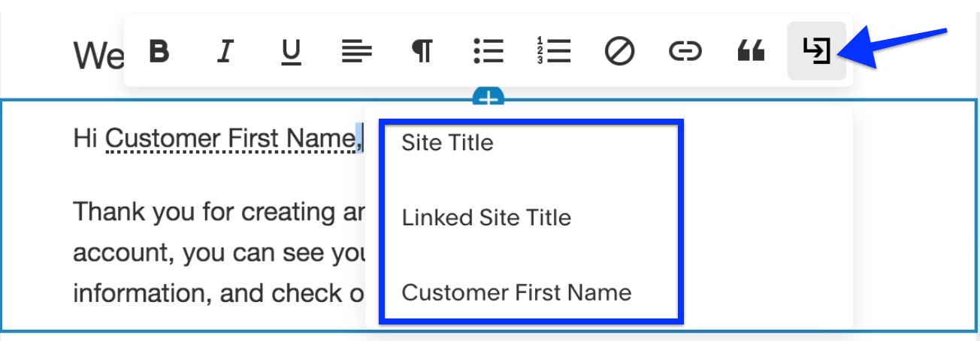Open the insert variable dropdown
The width and height of the screenshot is (980, 341).
pos(816,52)
